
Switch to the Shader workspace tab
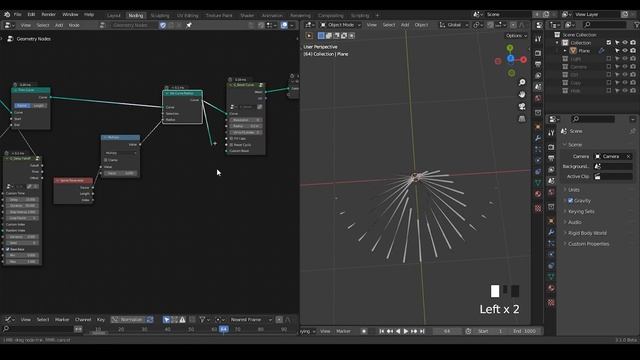(247, 16)
